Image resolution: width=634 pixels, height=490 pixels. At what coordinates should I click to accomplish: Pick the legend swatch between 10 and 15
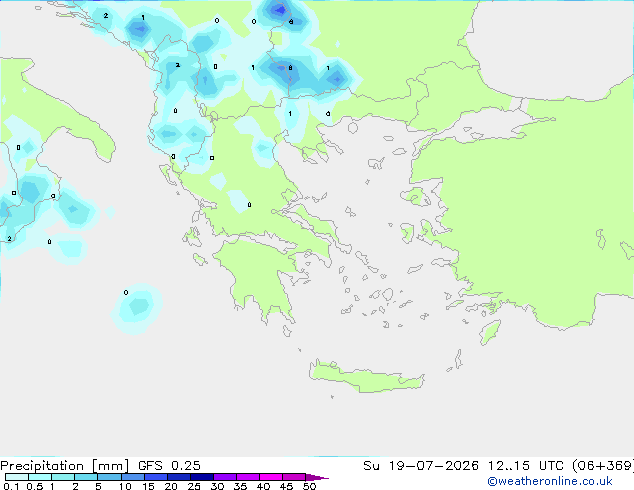point(133,477)
